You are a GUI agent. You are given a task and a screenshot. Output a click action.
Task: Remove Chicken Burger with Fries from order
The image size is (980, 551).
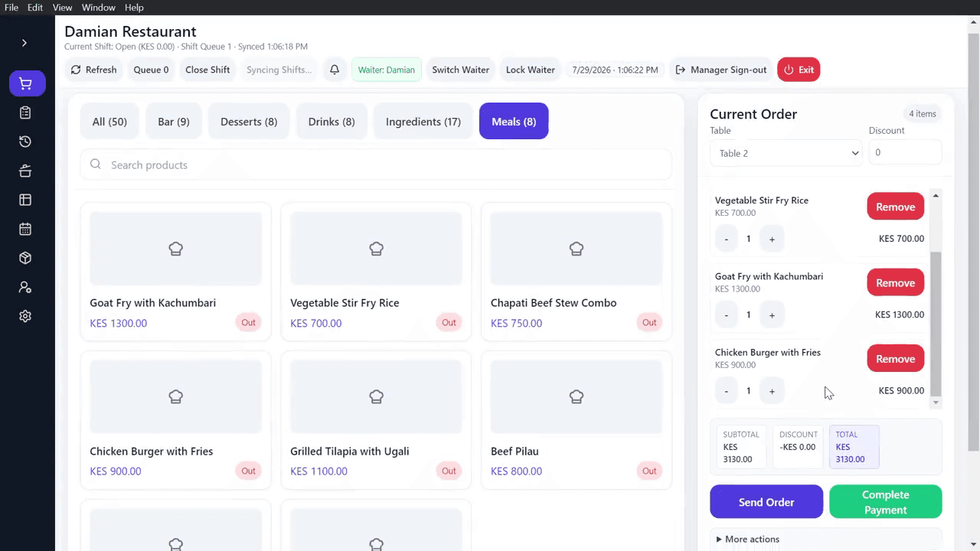pyautogui.click(x=896, y=359)
